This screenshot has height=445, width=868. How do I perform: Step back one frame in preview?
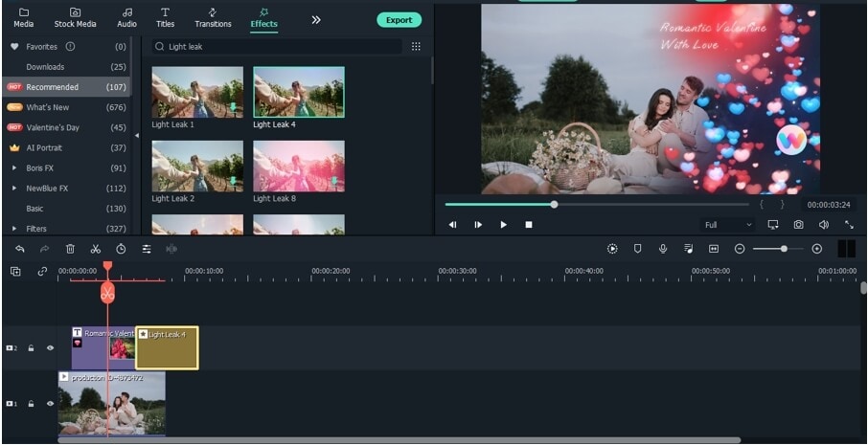pos(452,225)
